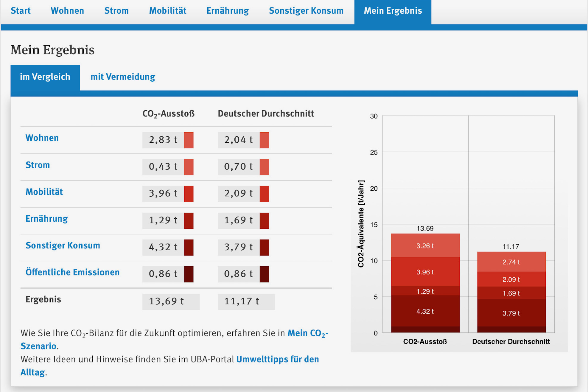Click the Mobilität Deutscher Durchschnitt red swatch

pyautogui.click(x=264, y=194)
